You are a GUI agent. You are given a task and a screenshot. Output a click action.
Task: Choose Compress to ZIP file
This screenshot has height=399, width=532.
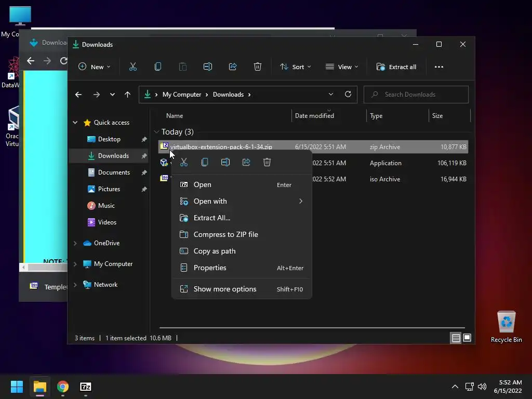pyautogui.click(x=242, y=234)
